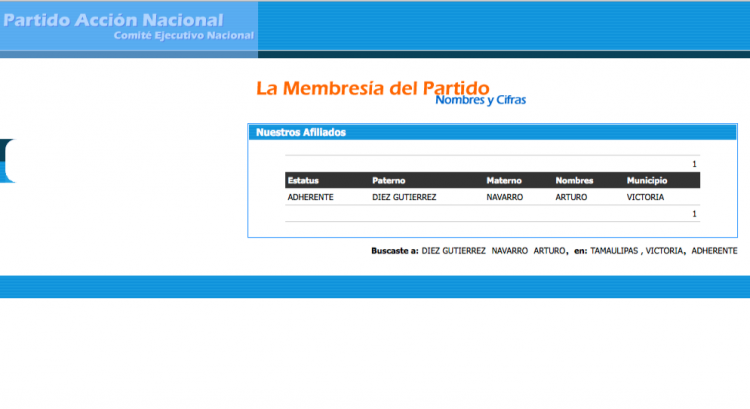750x409 pixels.
Task: Select the ARTURO name cell
Action: (x=572, y=198)
